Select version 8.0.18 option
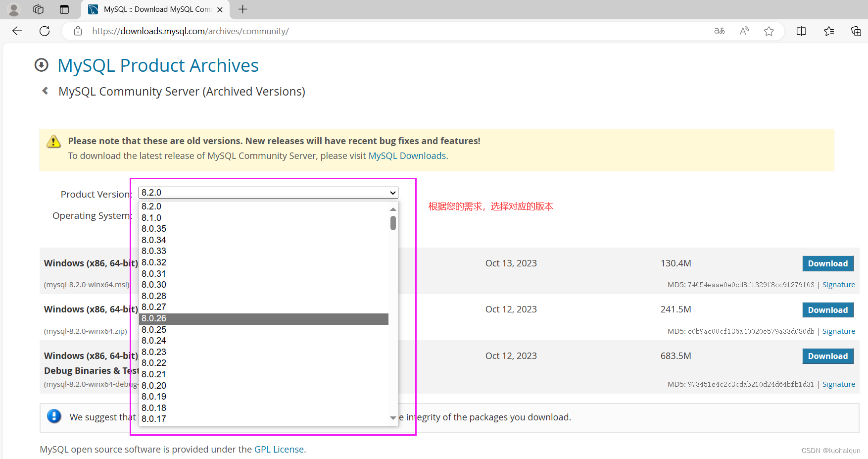The height and width of the screenshot is (459, 868). tap(265, 408)
